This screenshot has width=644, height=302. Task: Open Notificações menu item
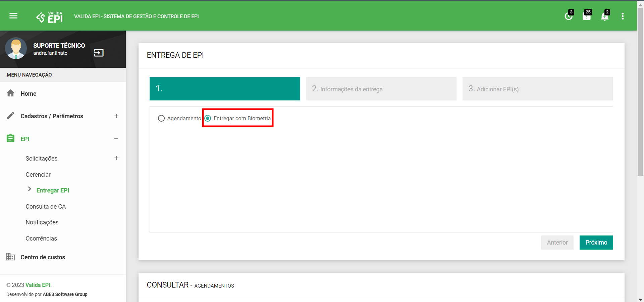[x=42, y=222]
